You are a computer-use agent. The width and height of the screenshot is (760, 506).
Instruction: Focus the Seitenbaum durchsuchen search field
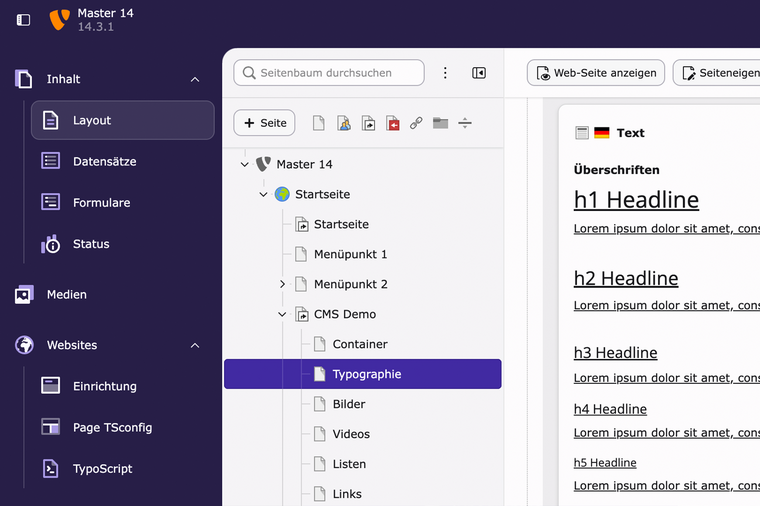[329, 73]
